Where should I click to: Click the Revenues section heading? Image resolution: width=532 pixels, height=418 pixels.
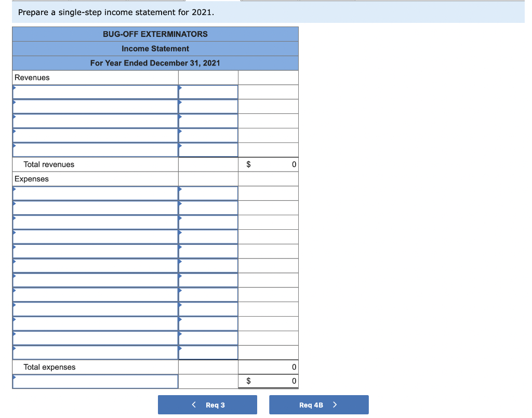[32, 77]
